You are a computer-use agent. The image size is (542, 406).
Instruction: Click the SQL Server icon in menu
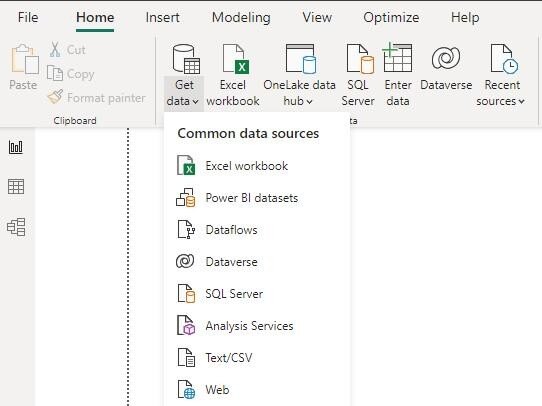[186, 294]
